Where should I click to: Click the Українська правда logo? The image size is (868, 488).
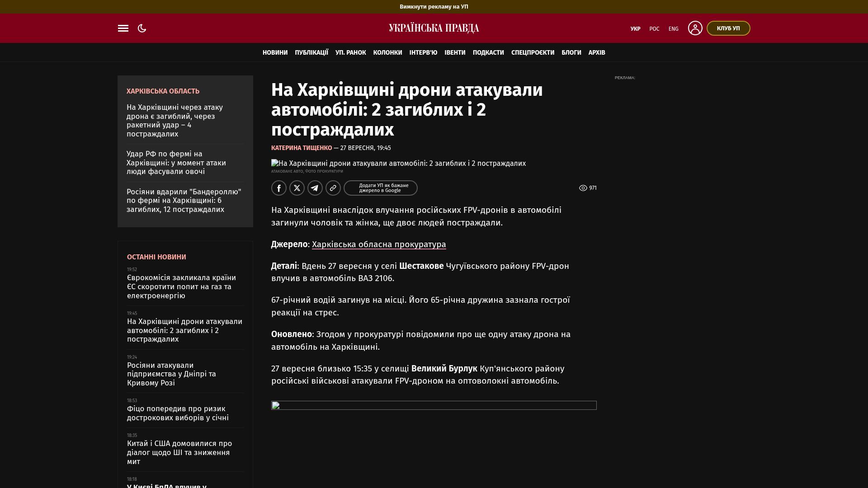[434, 28]
